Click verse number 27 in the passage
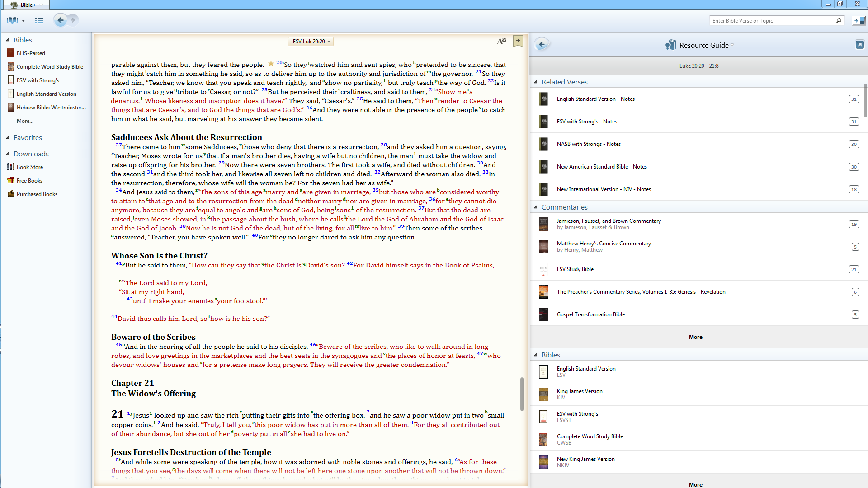 coord(118,145)
